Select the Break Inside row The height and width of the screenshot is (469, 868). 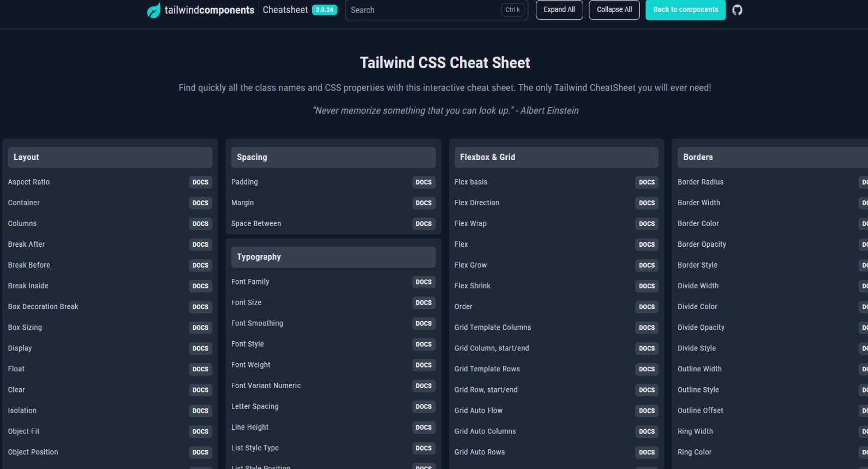coord(110,286)
